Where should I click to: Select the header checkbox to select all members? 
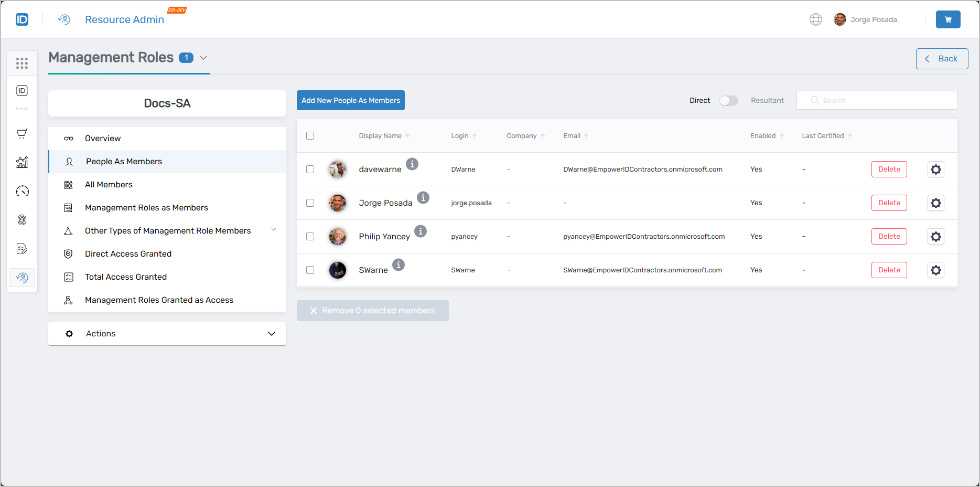pyautogui.click(x=310, y=135)
